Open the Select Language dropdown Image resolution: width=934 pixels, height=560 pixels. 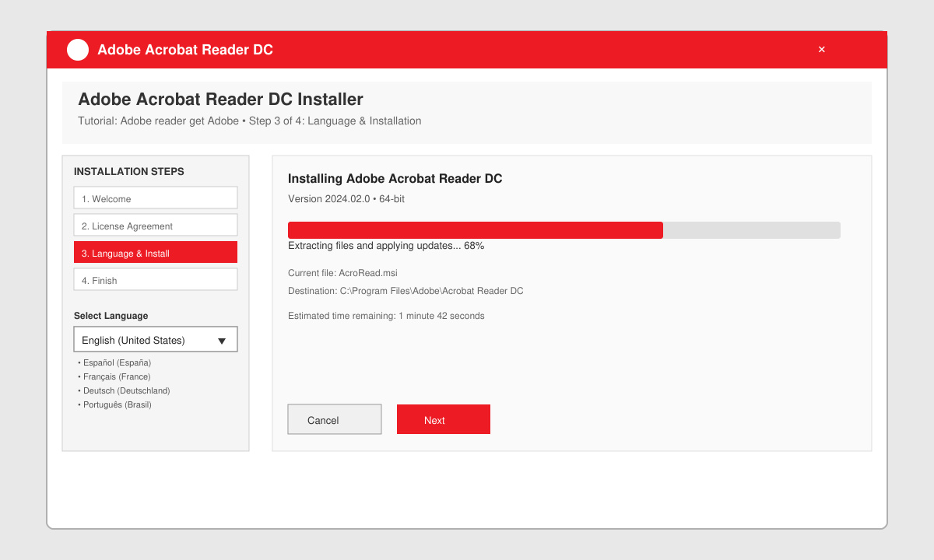pos(156,339)
